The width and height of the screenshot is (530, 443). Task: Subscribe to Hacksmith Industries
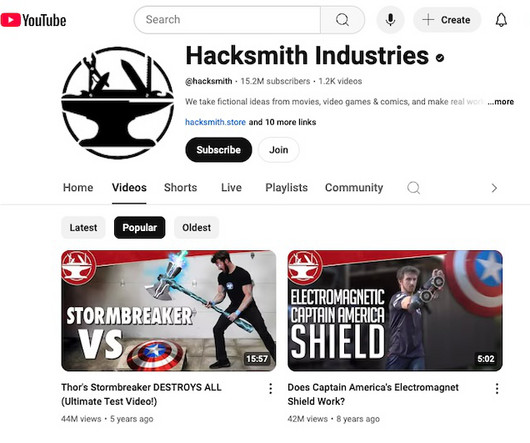[219, 150]
